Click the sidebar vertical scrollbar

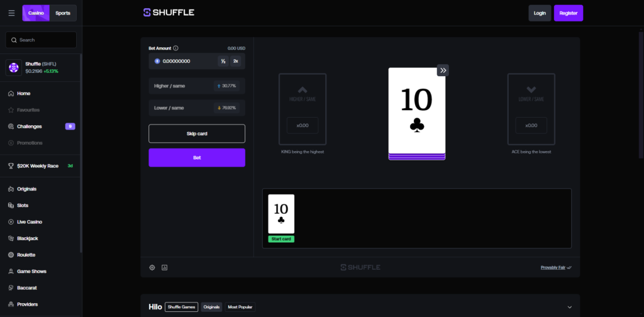click(x=81, y=153)
